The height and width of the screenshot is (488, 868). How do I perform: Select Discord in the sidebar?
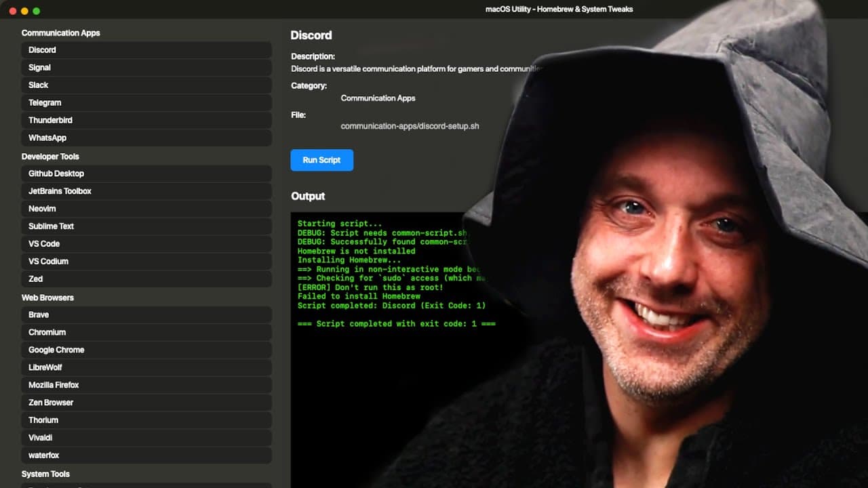click(x=146, y=50)
